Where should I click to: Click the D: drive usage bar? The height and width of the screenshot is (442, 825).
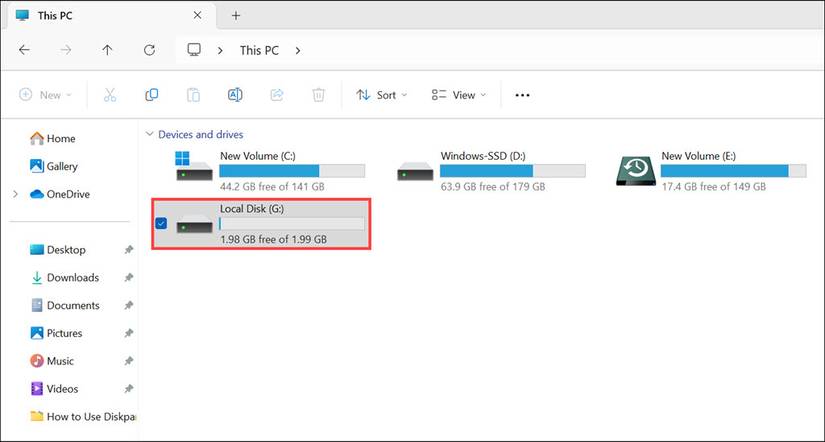(512, 170)
